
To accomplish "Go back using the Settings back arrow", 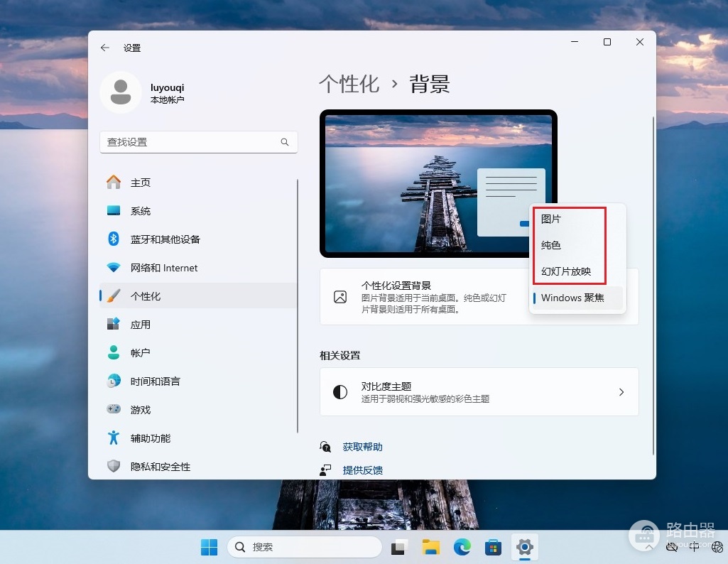I will point(105,48).
